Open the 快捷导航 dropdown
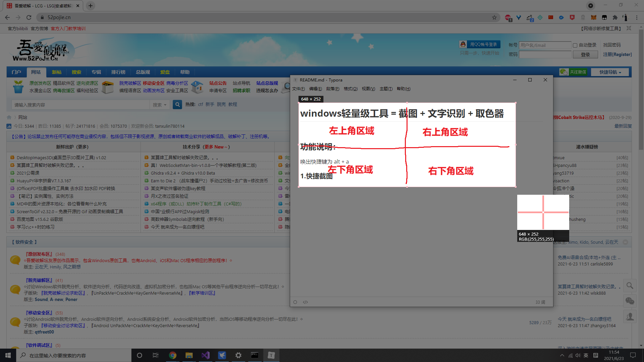The width and height of the screenshot is (644, 362). (x=610, y=72)
